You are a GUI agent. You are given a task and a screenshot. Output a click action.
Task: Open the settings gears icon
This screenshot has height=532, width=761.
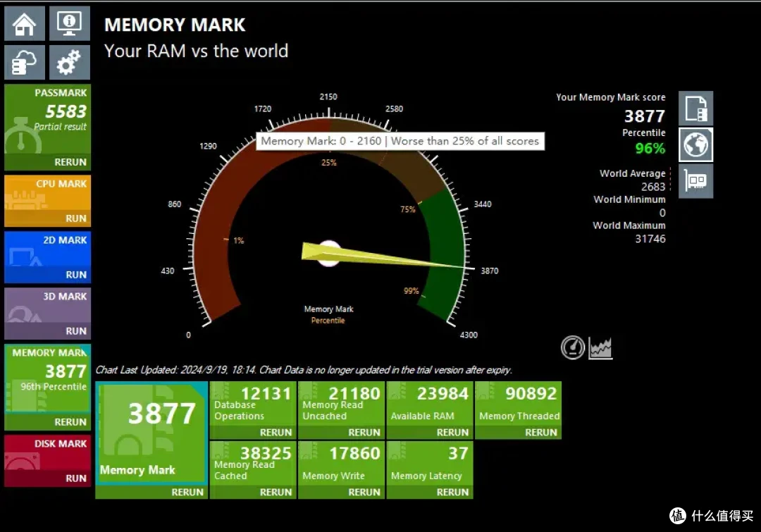pyautogui.click(x=69, y=62)
